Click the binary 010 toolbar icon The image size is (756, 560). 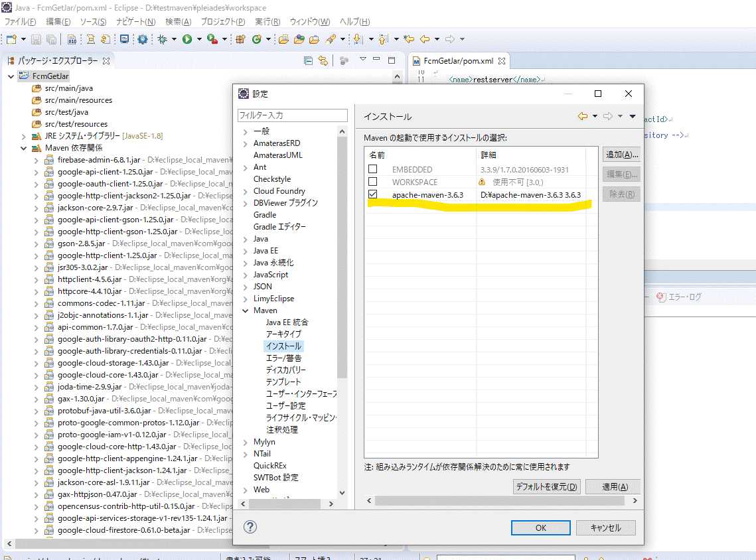click(72, 39)
